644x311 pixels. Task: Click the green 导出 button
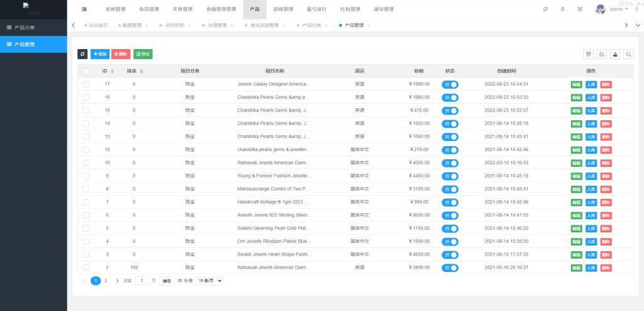(143, 54)
